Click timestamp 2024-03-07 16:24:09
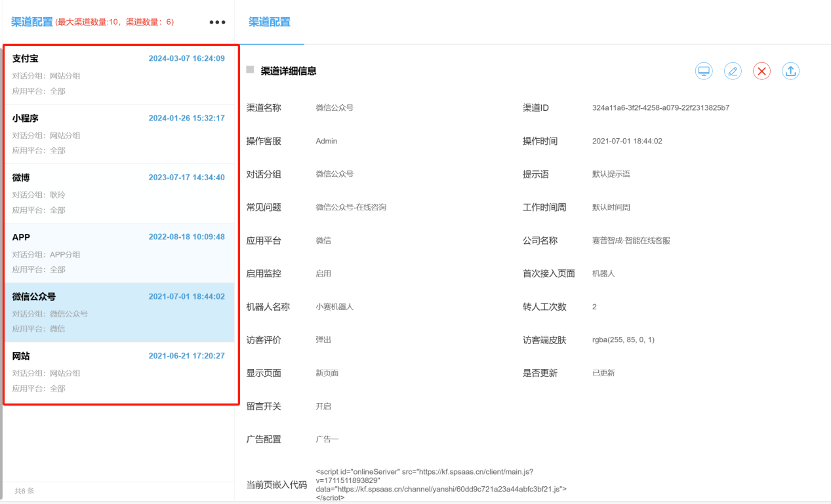The height and width of the screenshot is (504, 831). click(x=187, y=58)
